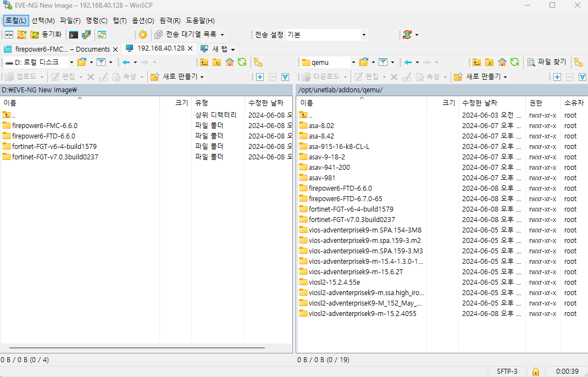Open the 원격(R) menu
The height and width of the screenshot is (377, 588).
[x=170, y=21]
